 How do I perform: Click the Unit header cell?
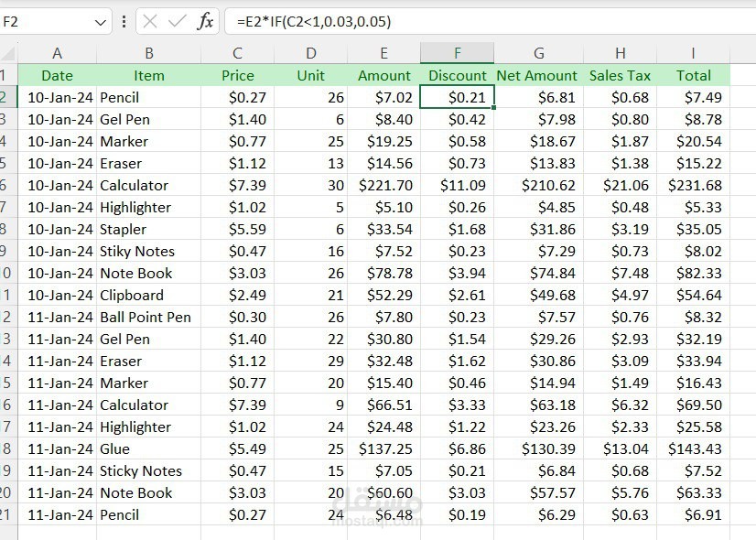pos(310,75)
